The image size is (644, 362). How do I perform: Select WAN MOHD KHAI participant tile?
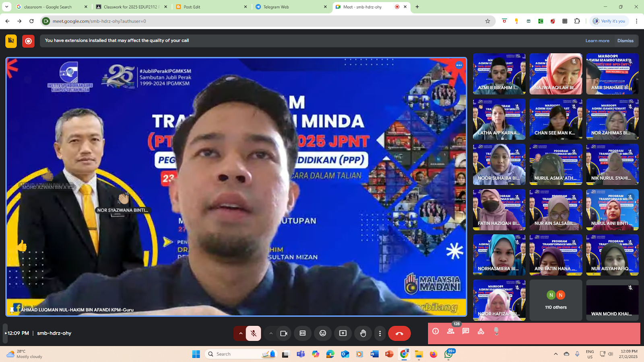pyautogui.click(x=612, y=300)
